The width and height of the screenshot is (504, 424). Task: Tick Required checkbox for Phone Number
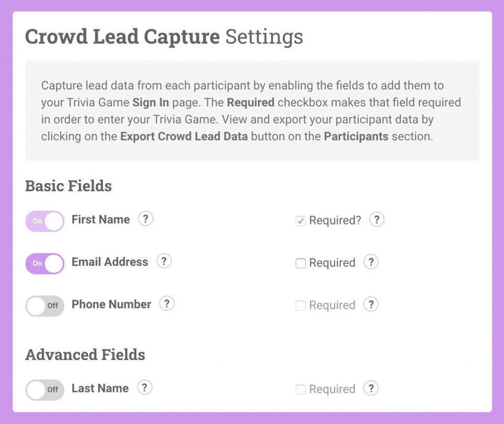[x=300, y=306]
